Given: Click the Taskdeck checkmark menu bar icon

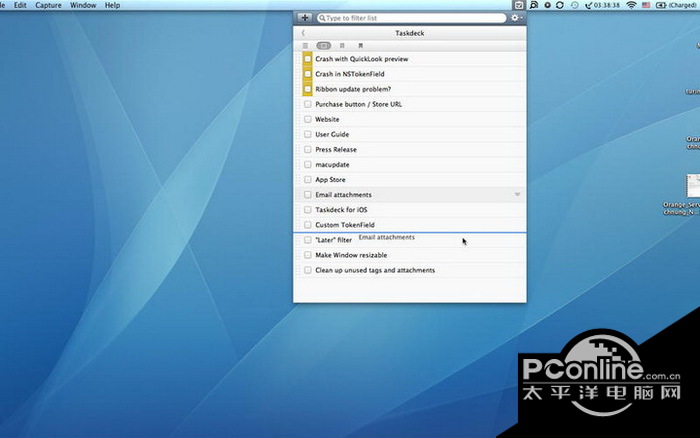Looking at the screenshot, I should click(x=518, y=5).
